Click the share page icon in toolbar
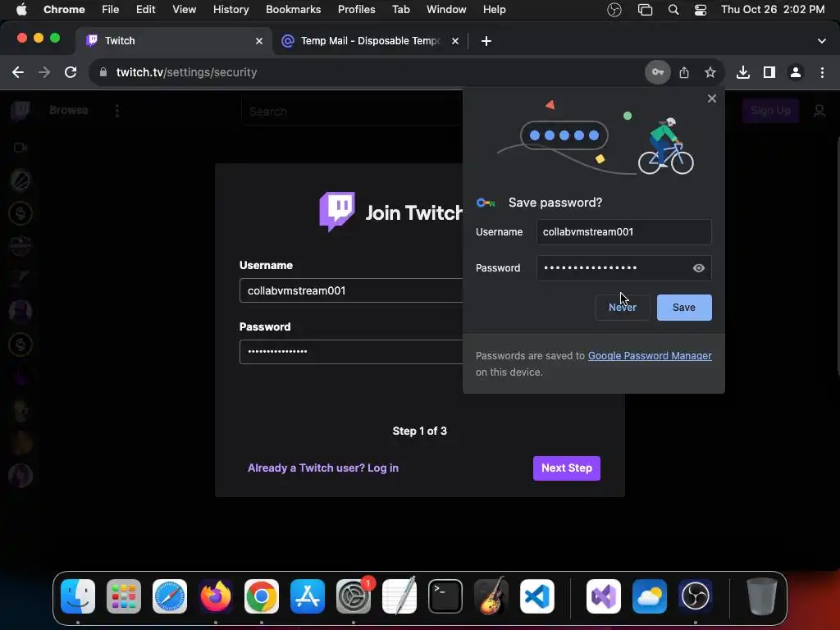Image resolution: width=840 pixels, height=630 pixels. pos(684,72)
